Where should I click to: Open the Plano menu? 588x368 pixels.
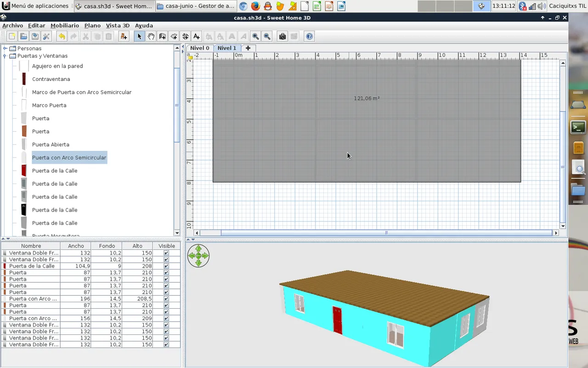click(92, 25)
